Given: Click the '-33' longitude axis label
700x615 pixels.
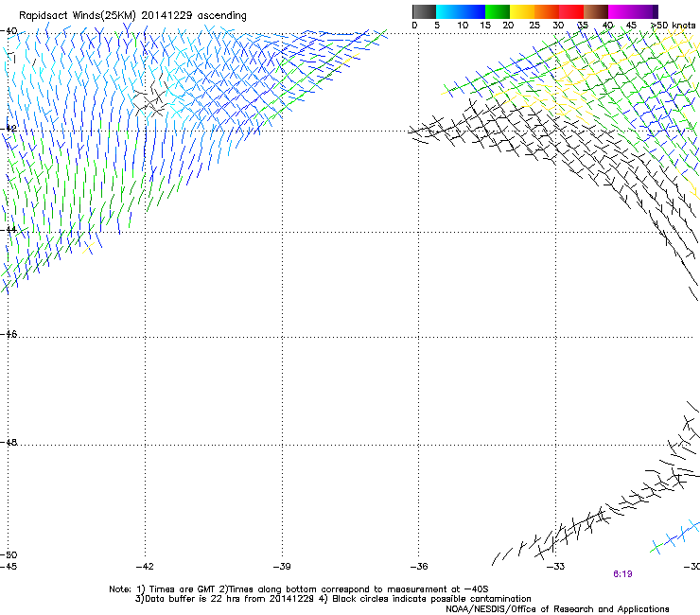Looking at the screenshot, I should pos(556,567).
